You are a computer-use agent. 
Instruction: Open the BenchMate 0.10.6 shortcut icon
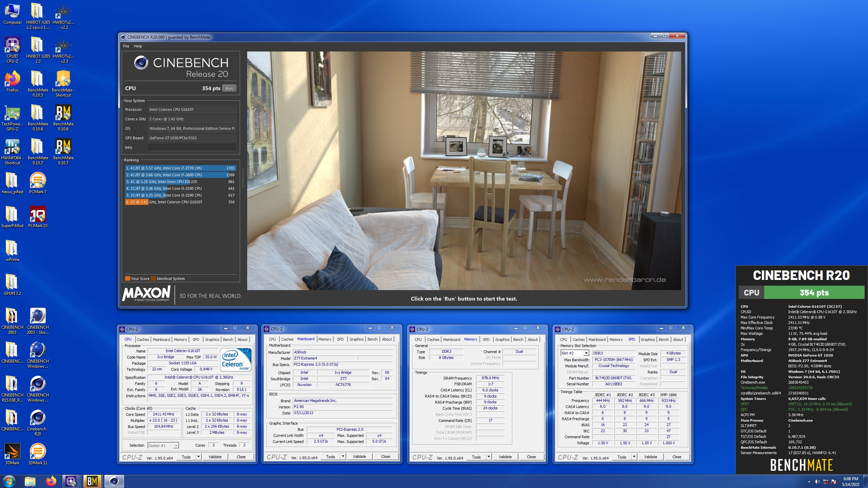(x=63, y=118)
